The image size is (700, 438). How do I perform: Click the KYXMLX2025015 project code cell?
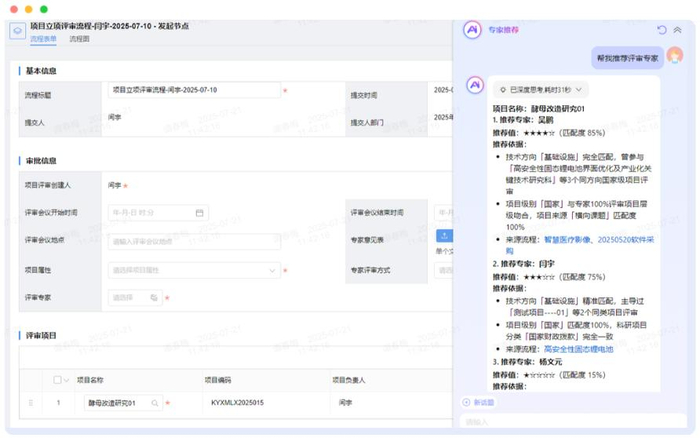[238, 403]
